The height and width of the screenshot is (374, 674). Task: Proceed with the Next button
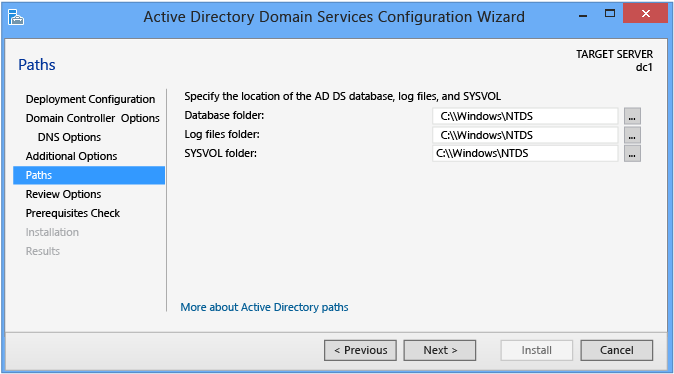click(x=440, y=350)
